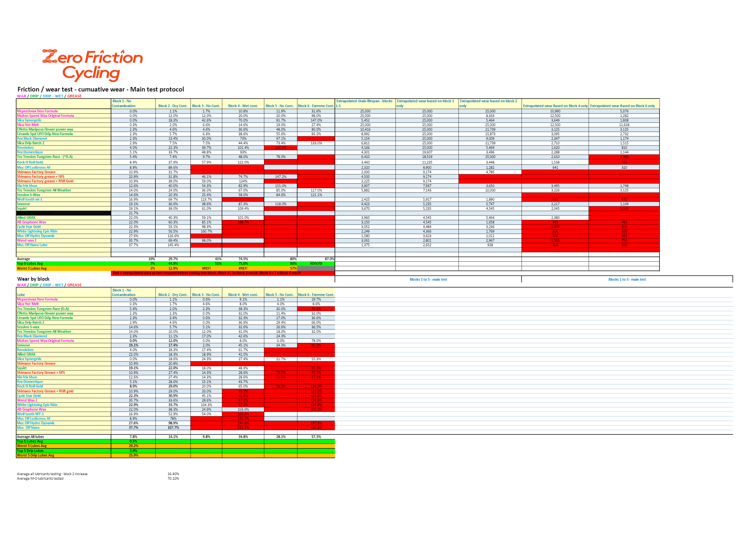Screen dimensions: 756x534
Task: Select 'Extrapolated wear Based on Block 6 only' header
Action: [x=623, y=106]
